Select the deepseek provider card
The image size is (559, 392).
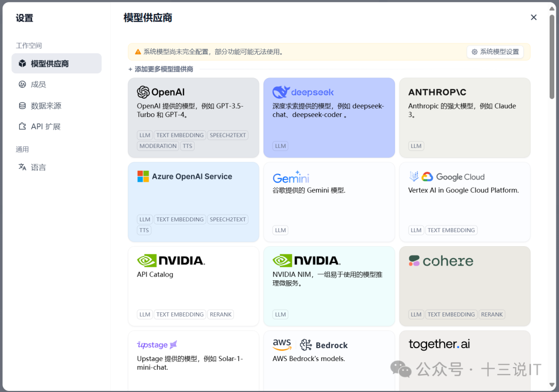coord(329,117)
